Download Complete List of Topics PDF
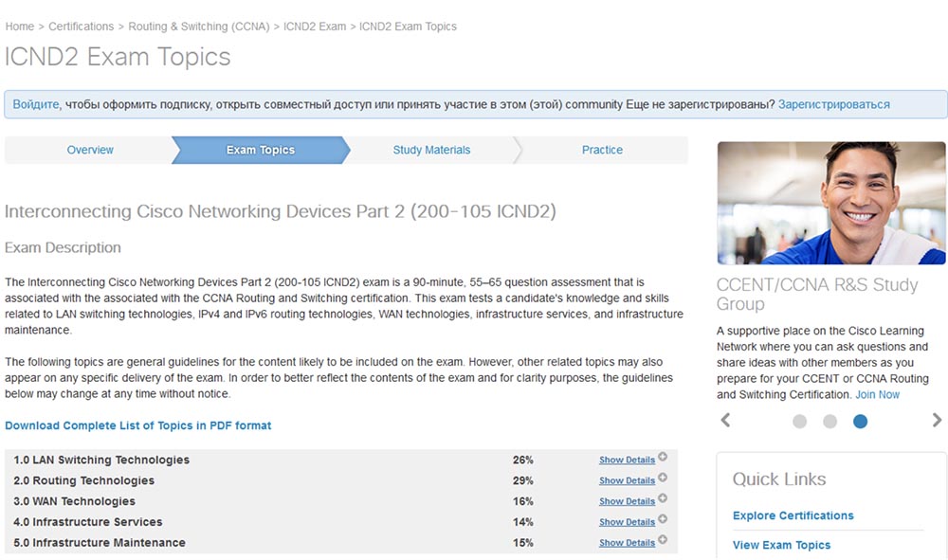 pyautogui.click(x=138, y=425)
